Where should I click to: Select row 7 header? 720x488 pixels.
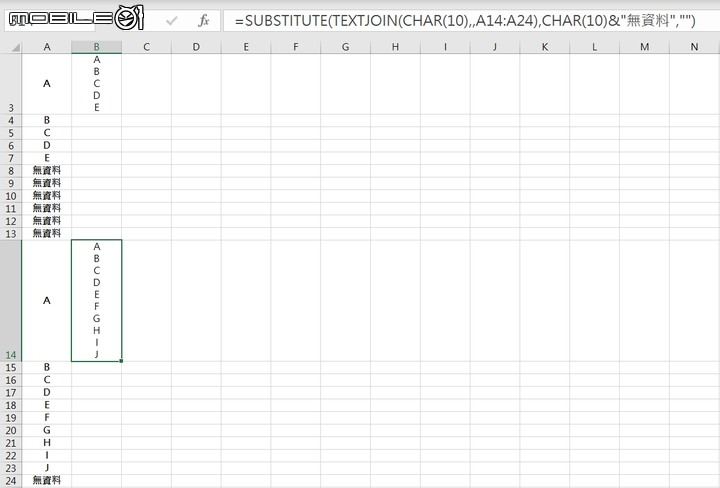coord(11,158)
